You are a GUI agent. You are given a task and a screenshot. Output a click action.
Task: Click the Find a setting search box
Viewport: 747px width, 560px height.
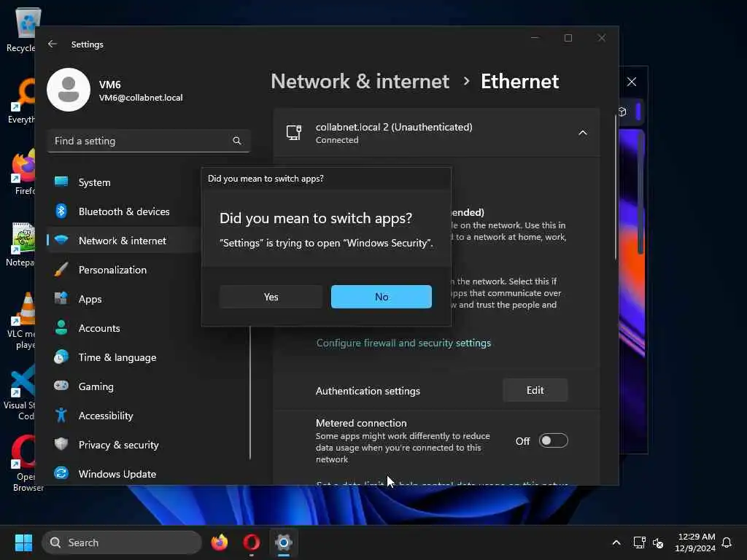[149, 141]
